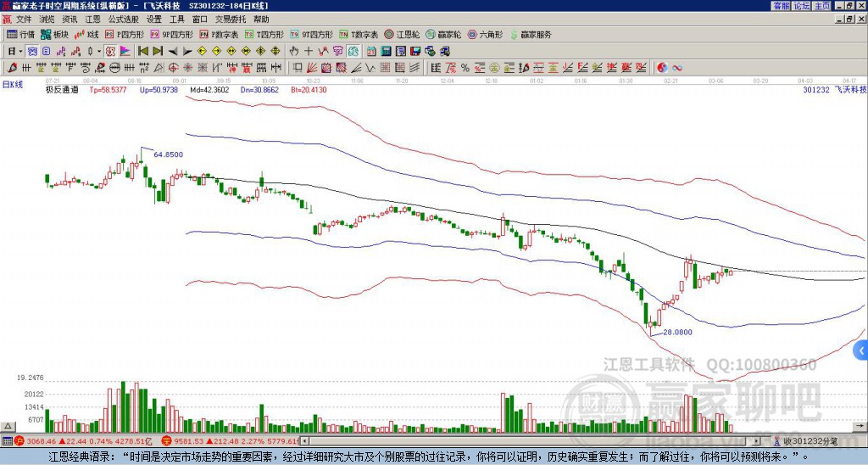Open the 设置 menu
The width and height of the screenshot is (868, 465).
[154, 20]
